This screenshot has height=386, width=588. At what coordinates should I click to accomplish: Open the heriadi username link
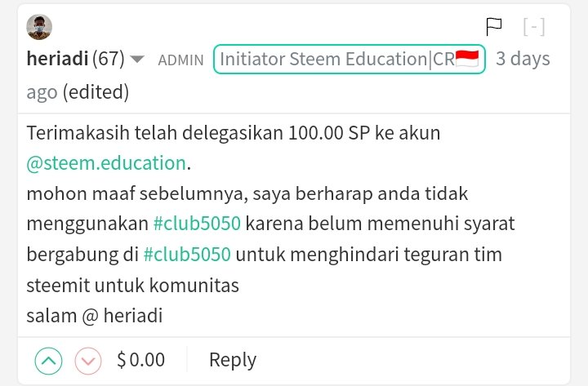[x=57, y=60]
